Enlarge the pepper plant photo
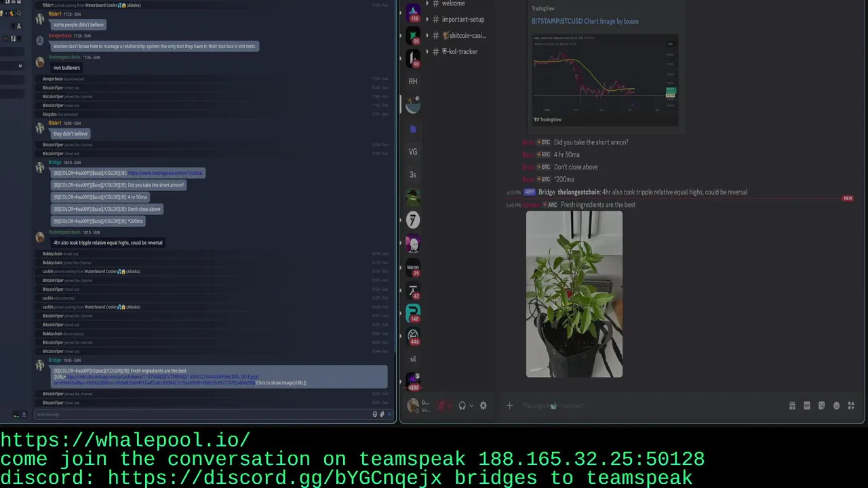Viewport: 868px width, 488px height. pyautogui.click(x=574, y=294)
